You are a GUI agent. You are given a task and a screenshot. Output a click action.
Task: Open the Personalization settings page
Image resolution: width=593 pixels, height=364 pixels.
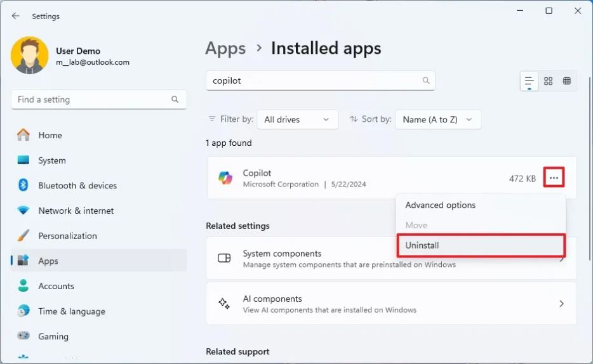(x=98, y=236)
